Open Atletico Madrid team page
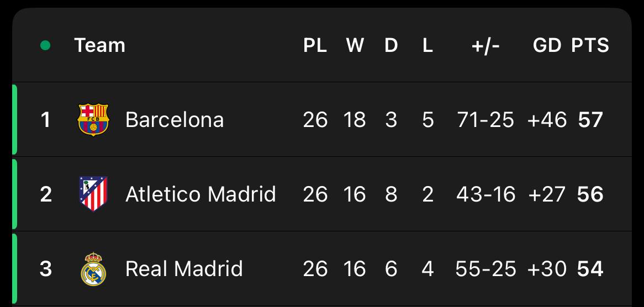 [200, 194]
